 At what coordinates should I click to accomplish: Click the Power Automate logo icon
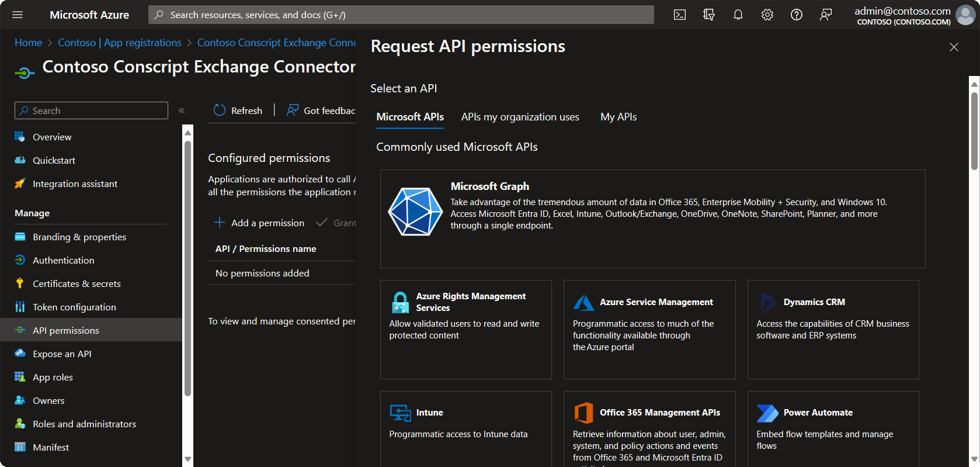(x=767, y=413)
